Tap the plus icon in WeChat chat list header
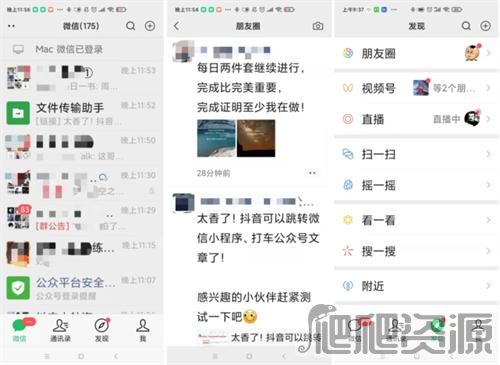500x365 pixels. click(150, 26)
